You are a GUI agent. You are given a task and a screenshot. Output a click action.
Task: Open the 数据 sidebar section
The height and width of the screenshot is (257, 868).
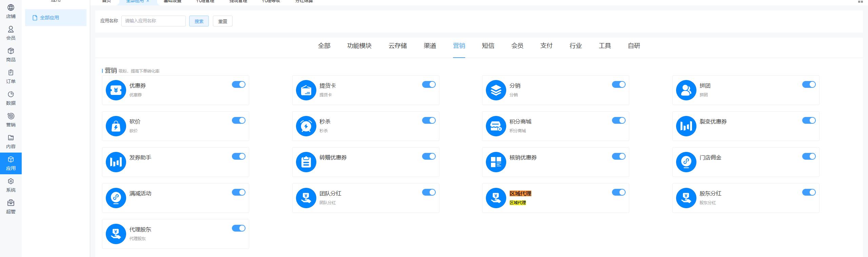[11, 98]
